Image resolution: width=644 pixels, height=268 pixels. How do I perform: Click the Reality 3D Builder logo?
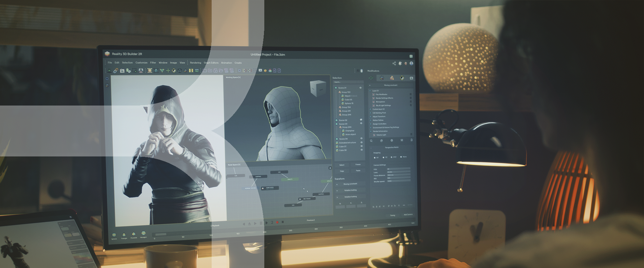coord(107,54)
